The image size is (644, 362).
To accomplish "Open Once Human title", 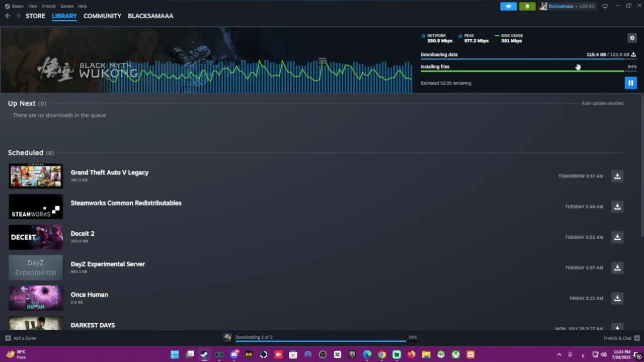I will click(90, 295).
